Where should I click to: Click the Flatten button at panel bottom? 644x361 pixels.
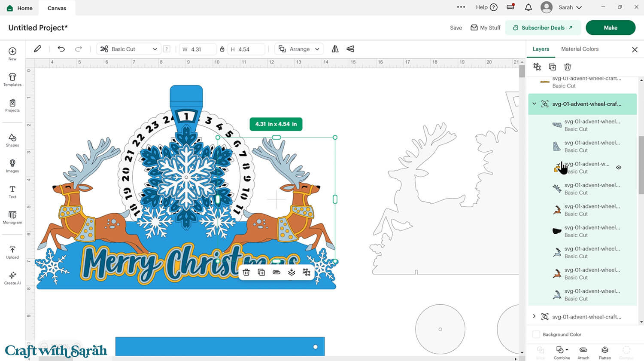(605, 352)
